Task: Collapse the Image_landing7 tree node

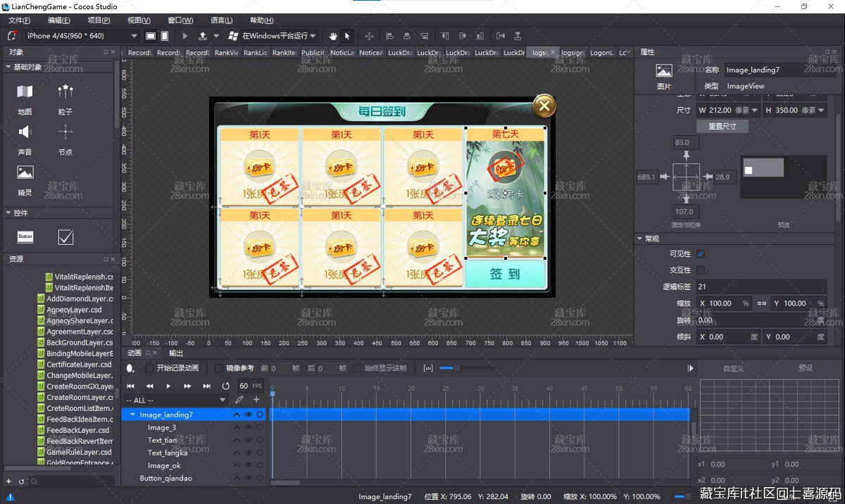Action: coord(132,415)
